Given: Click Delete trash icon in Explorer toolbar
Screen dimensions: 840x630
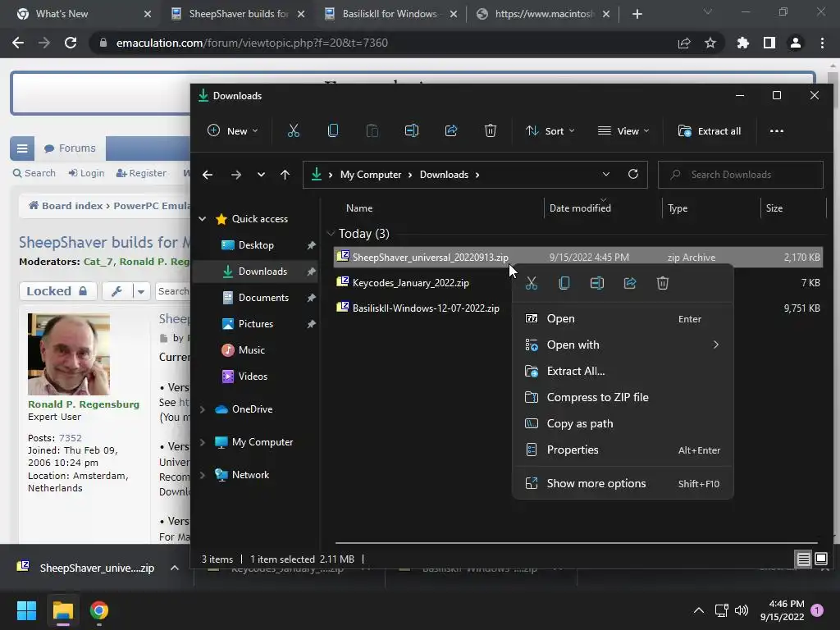Looking at the screenshot, I should (491, 130).
